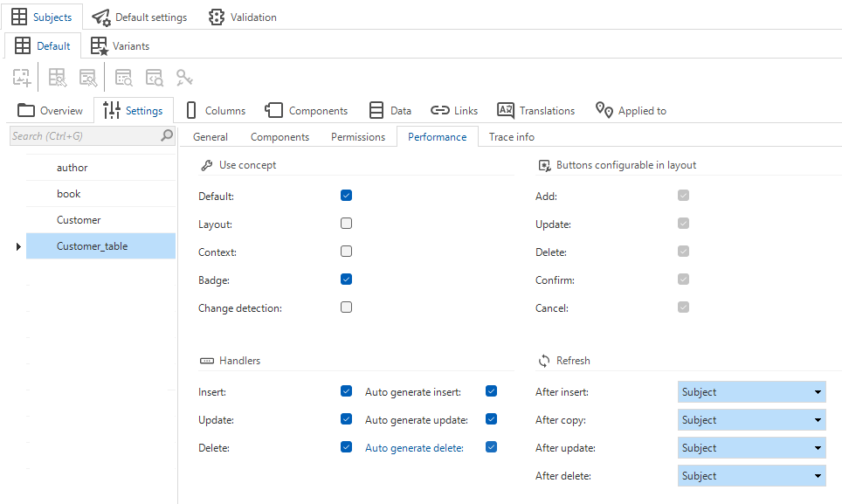
Task: Enable the Layout use concept checkbox
Action: [347, 224]
